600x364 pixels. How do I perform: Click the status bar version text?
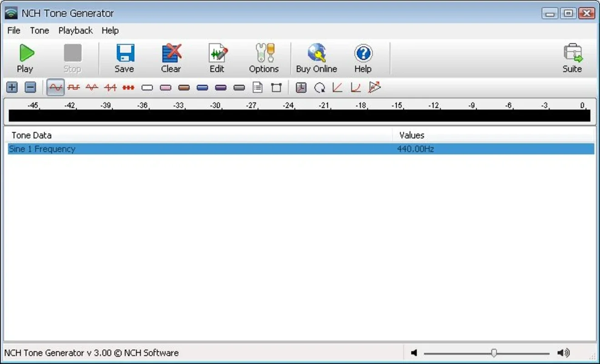point(91,353)
